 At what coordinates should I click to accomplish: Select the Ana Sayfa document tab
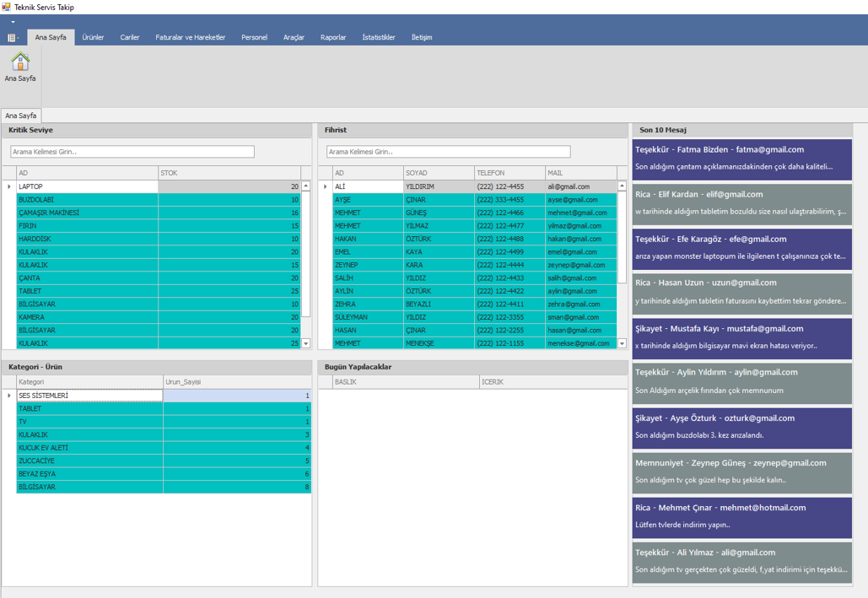pyautogui.click(x=20, y=116)
